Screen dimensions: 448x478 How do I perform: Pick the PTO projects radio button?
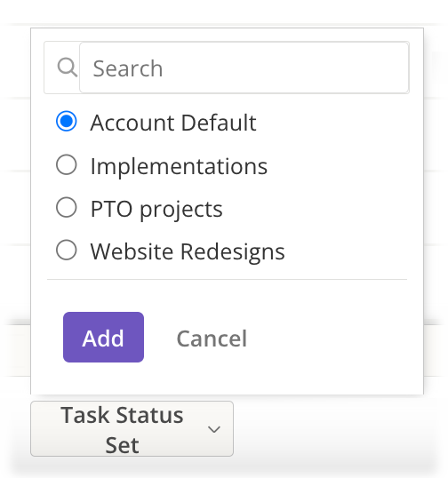coord(67,207)
